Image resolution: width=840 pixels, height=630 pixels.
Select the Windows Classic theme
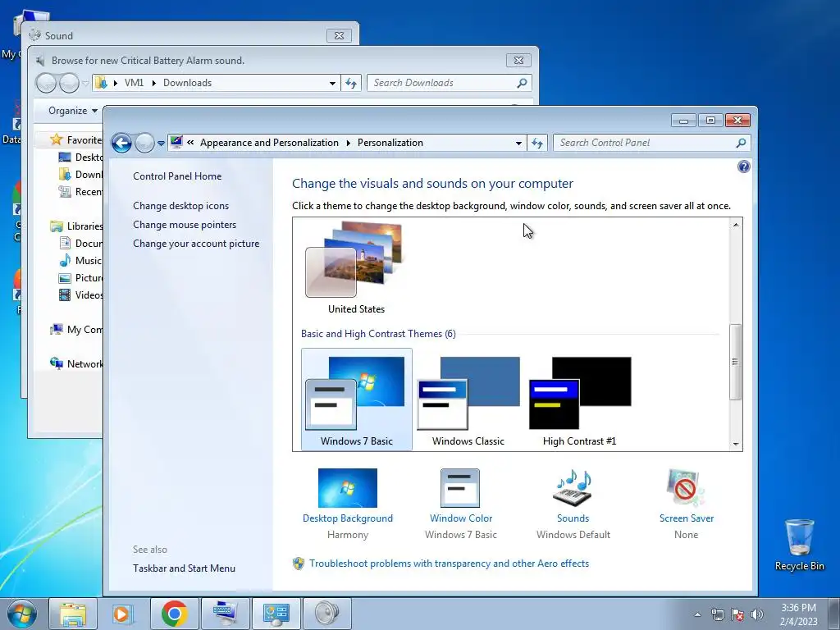pos(468,399)
